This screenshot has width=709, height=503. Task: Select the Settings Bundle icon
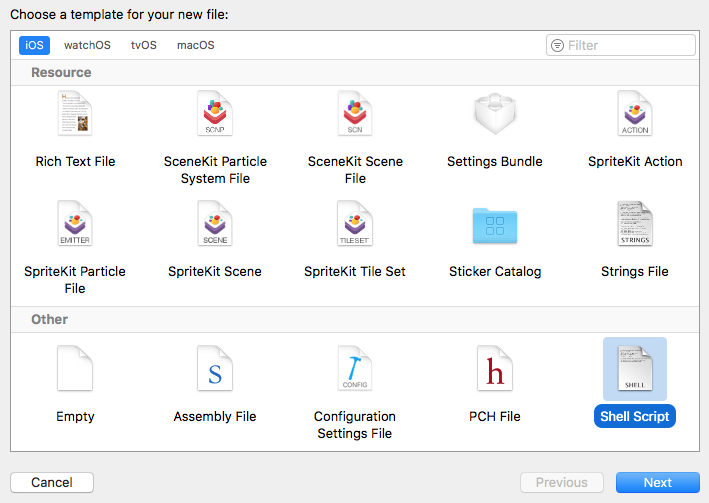point(495,114)
